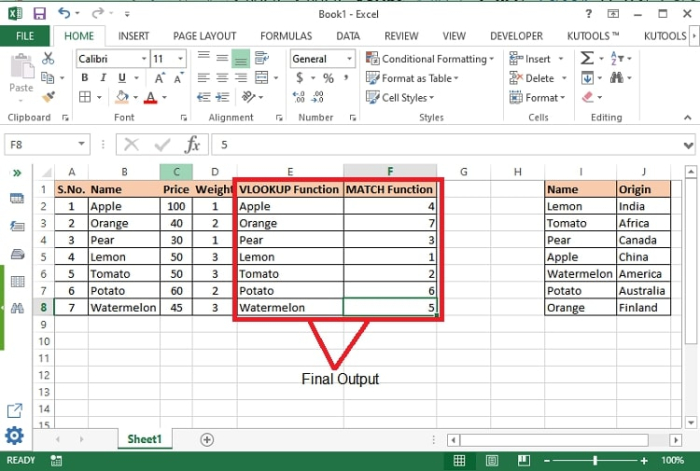This screenshot has width=700, height=471.
Task: Click the Paste clipboard icon
Action: click(21, 67)
